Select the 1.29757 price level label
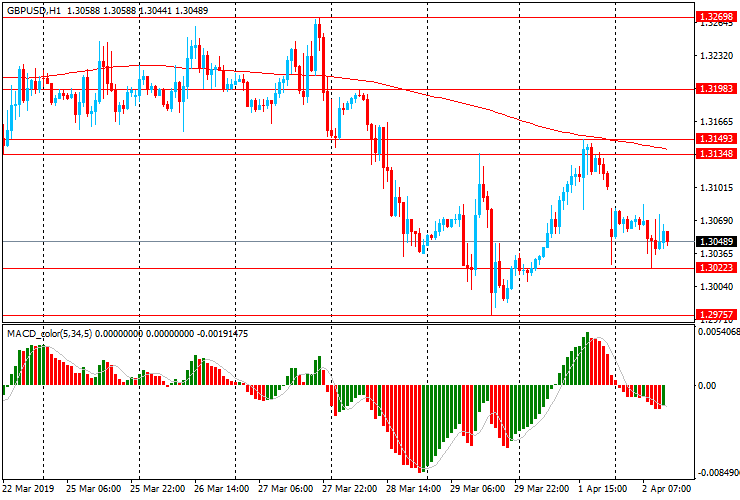The height and width of the screenshot is (500, 740). click(716, 315)
